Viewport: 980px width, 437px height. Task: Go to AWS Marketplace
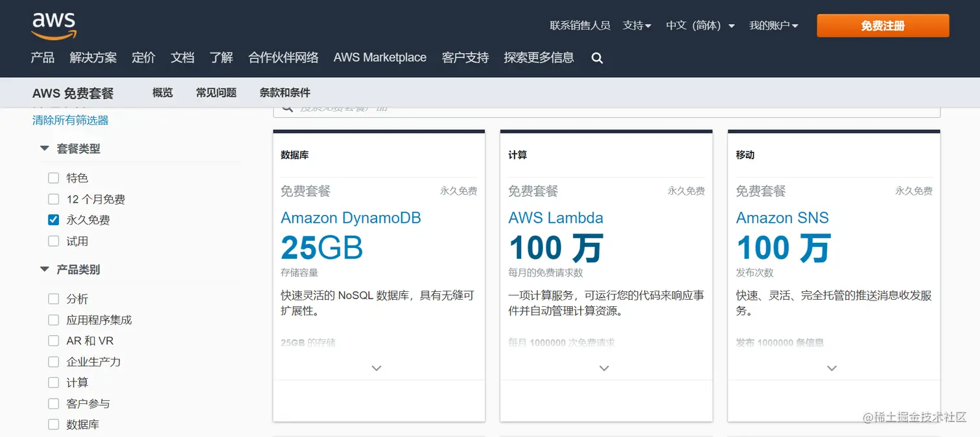tap(380, 58)
